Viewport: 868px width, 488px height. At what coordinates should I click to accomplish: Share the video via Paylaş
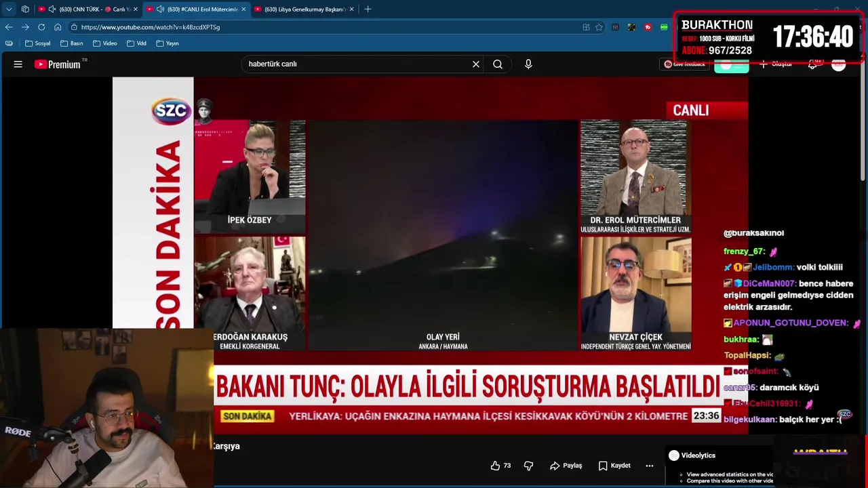[x=566, y=466]
